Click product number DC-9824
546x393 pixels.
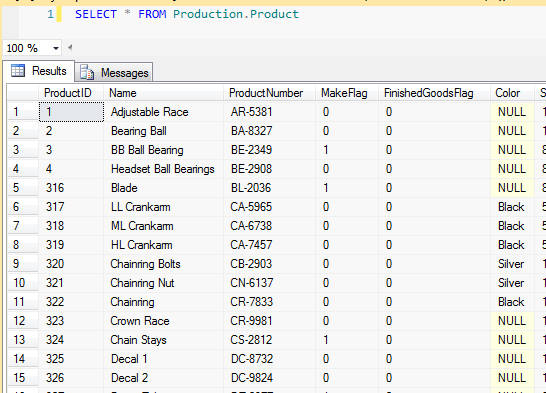[x=269, y=378]
